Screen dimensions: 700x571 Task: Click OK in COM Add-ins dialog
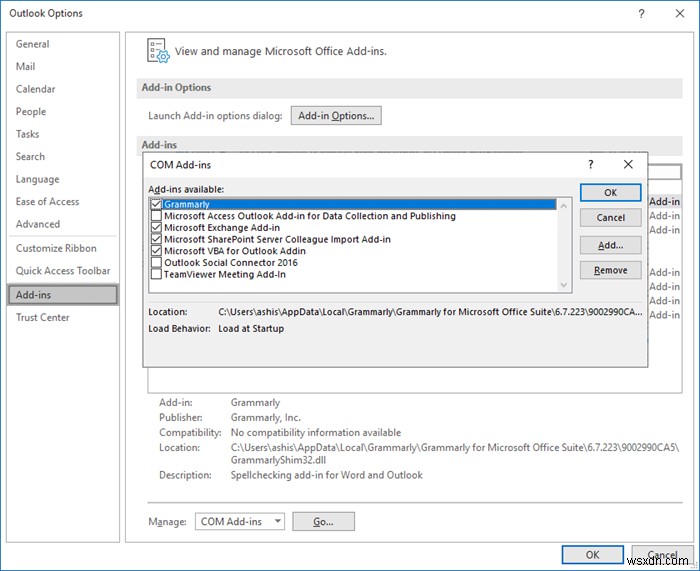610,192
